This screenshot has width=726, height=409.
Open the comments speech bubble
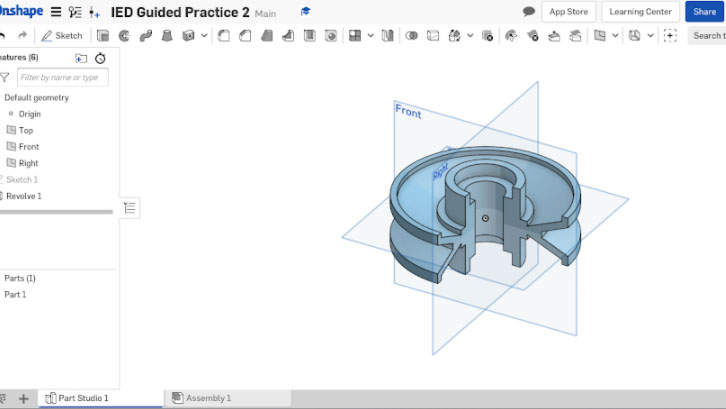pos(529,12)
